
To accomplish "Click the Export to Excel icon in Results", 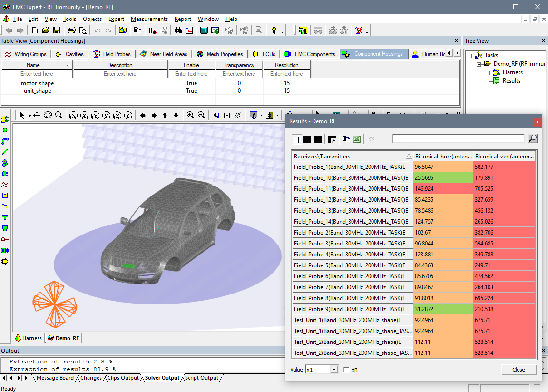I will click(x=356, y=139).
